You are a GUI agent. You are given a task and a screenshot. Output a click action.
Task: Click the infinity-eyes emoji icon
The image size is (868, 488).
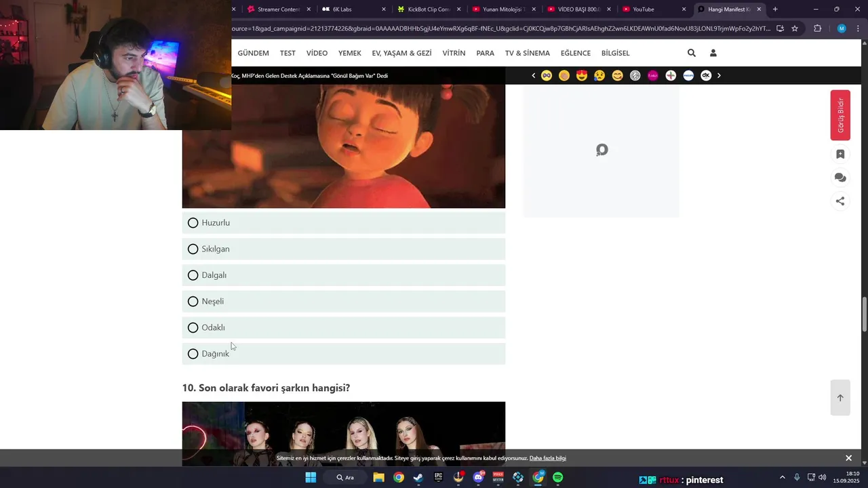tap(547, 75)
